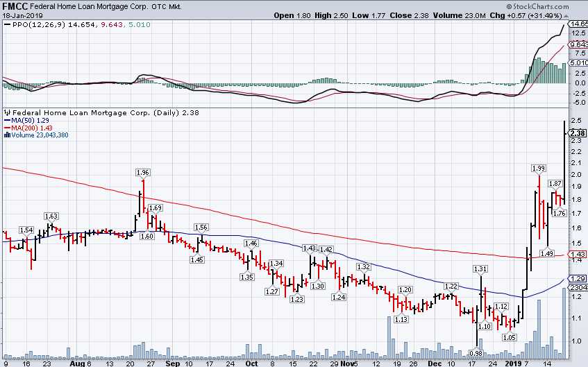Click the red MA(200) legend line
Image resolution: width=588 pixels, height=367 pixels.
(x=7, y=128)
